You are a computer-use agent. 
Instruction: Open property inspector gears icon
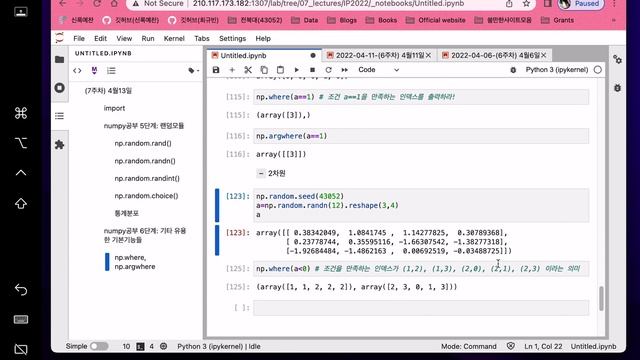pos(618,60)
